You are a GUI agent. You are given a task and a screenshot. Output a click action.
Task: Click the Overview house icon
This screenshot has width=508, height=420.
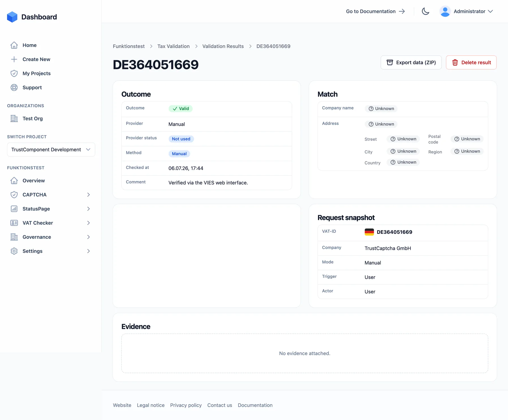[x=14, y=181]
